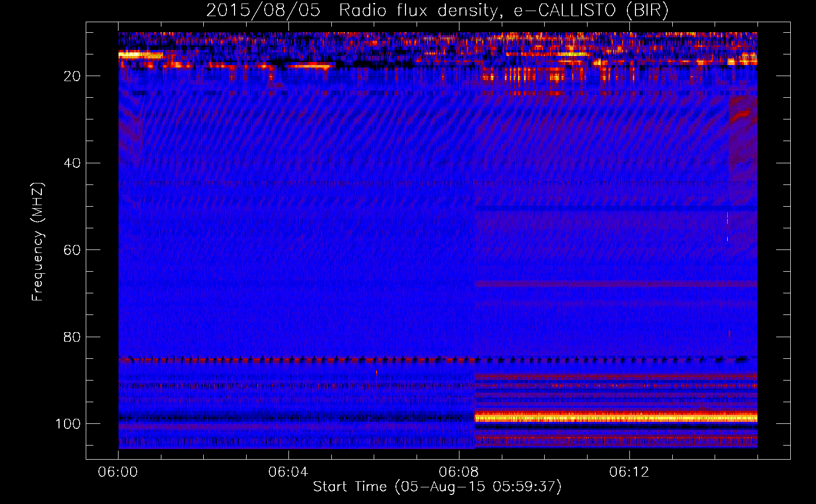Click the date '2015/08/05' in the title
Viewport: 816px width, 504px height.
click(x=263, y=11)
